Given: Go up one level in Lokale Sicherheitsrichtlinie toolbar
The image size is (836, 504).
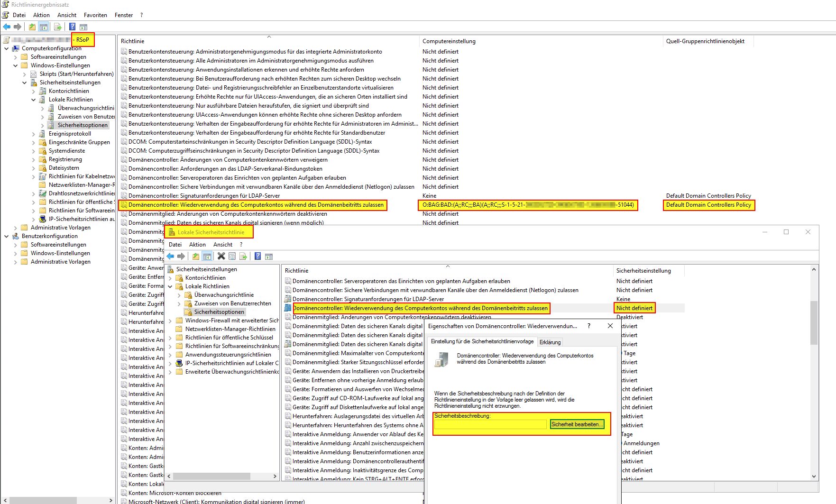Looking at the screenshot, I should pos(196,257).
